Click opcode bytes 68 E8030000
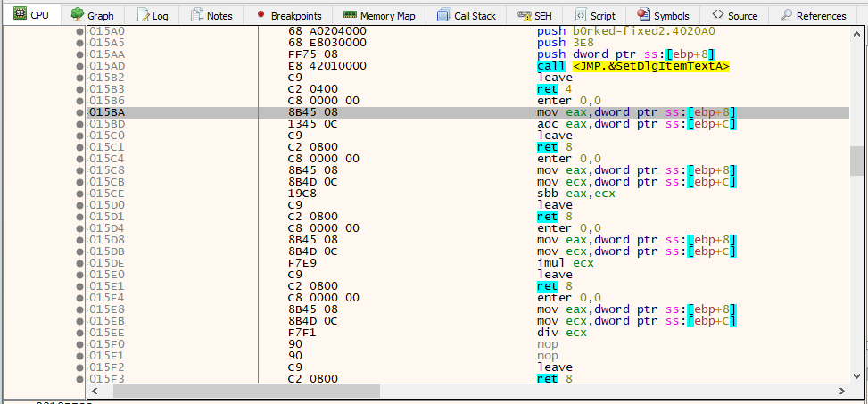This screenshot has width=868, height=404. [327, 43]
